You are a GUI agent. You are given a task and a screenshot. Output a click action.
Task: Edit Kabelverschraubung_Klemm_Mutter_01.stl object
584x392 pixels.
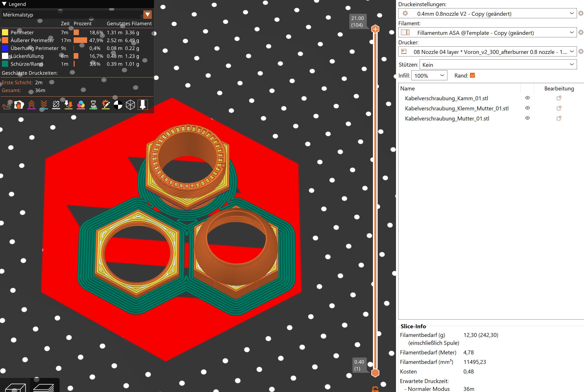click(559, 108)
